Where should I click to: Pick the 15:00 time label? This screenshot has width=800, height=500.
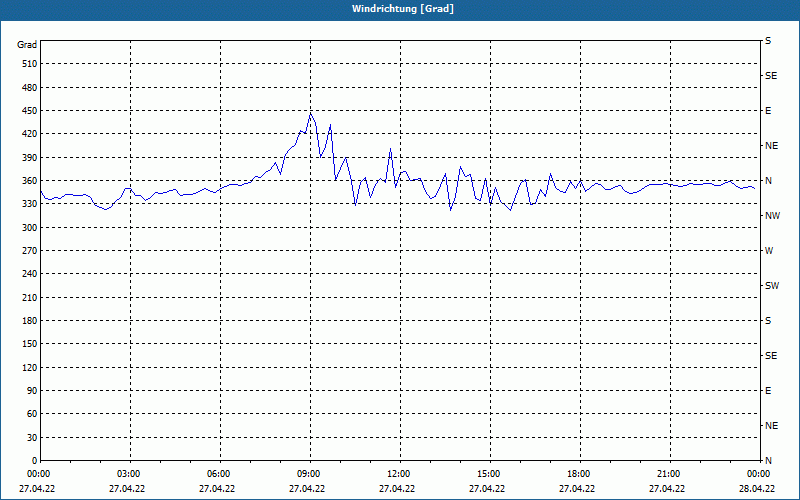click(488, 474)
